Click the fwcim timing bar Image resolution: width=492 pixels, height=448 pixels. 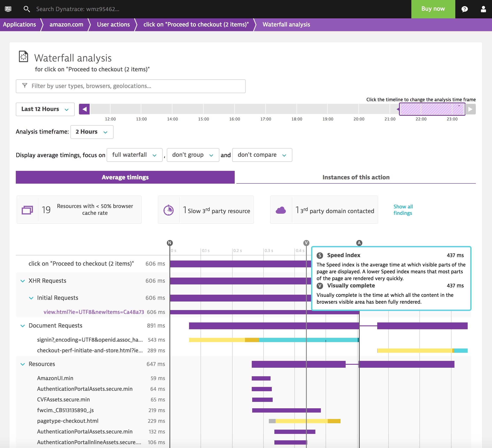tap(286, 410)
